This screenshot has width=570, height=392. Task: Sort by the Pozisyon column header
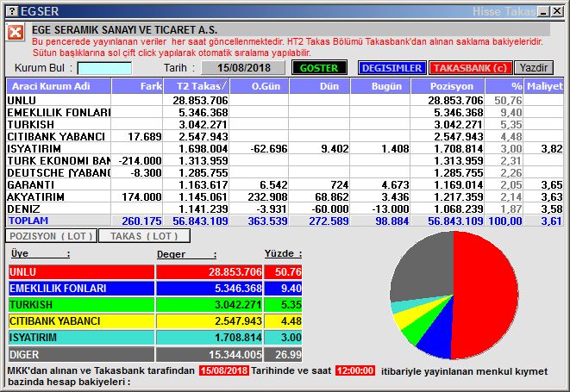click(x=448, y=86)
